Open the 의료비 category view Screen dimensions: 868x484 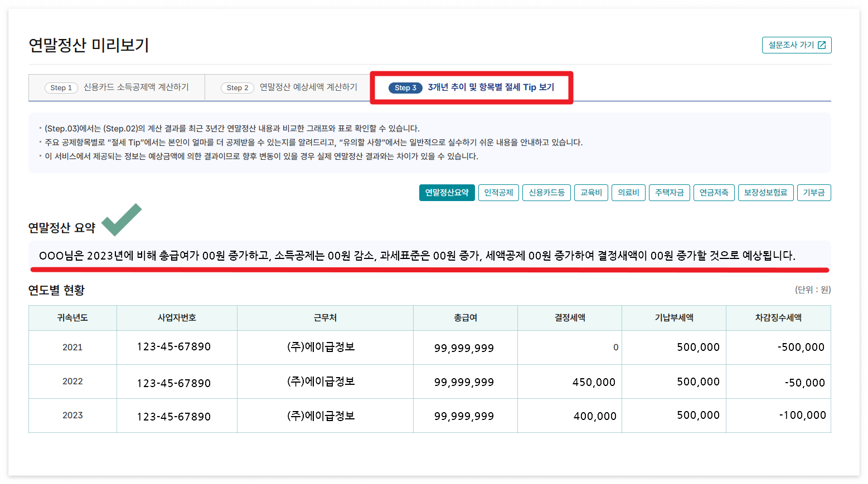point(628,193)
